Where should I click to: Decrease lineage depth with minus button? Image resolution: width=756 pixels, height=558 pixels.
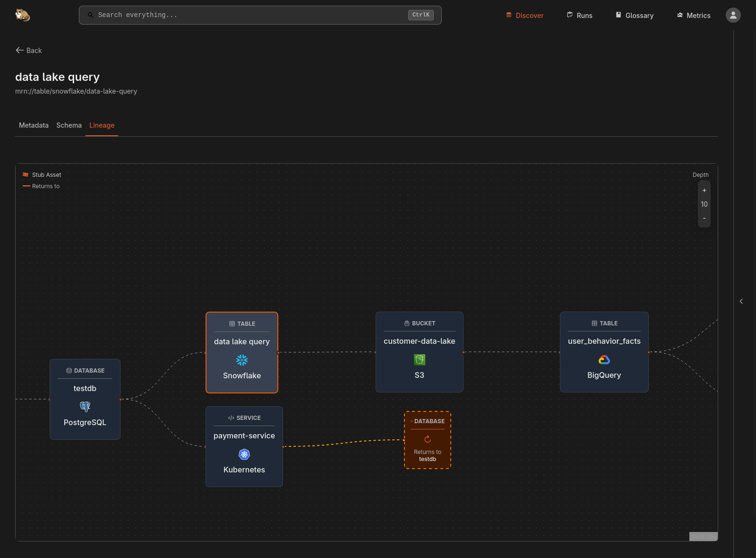[704, 218]
